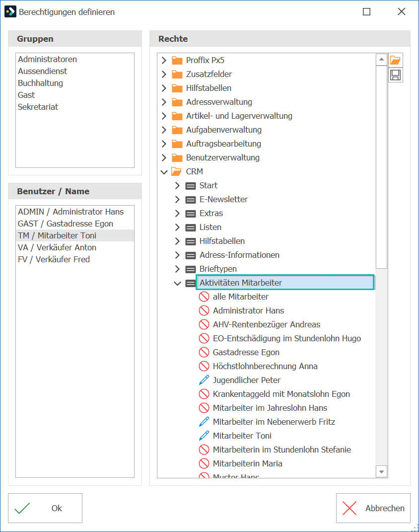Select the Artikel- und Lagerverwaltung tree item

pyautogui.click(x=239, y=116)
